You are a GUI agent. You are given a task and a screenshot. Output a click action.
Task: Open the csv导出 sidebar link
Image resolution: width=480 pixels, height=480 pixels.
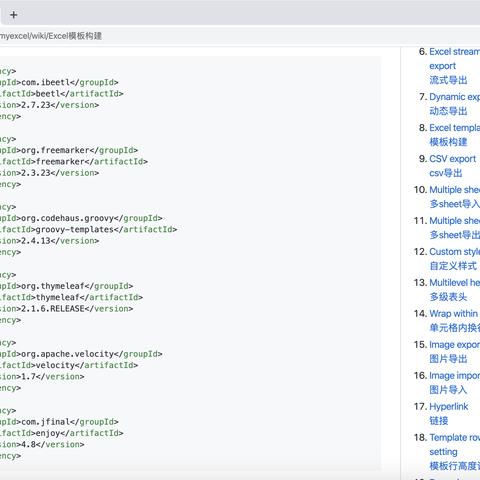pyautogui.click(x=446, y=173)
